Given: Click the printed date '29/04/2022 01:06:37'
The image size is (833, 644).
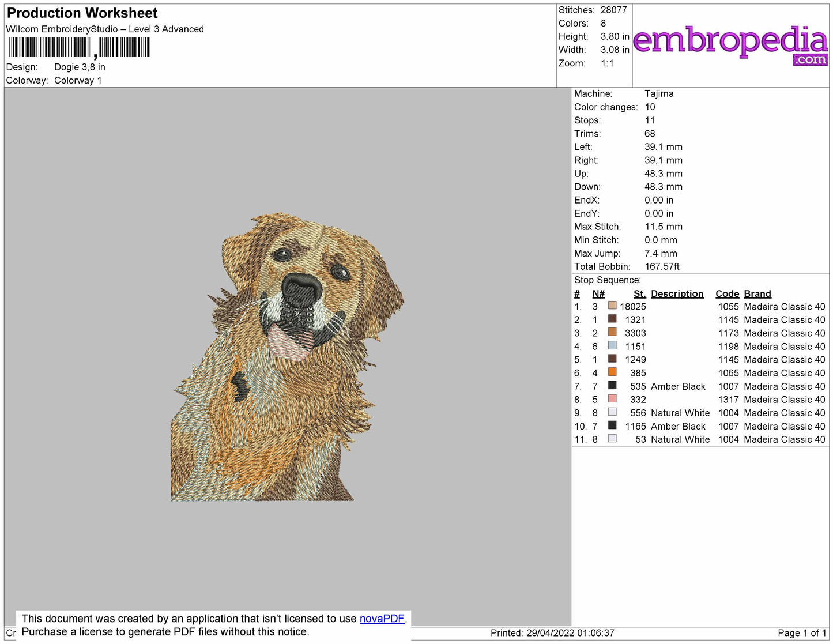Looking at the screenshot, I should tap(570, 633).
